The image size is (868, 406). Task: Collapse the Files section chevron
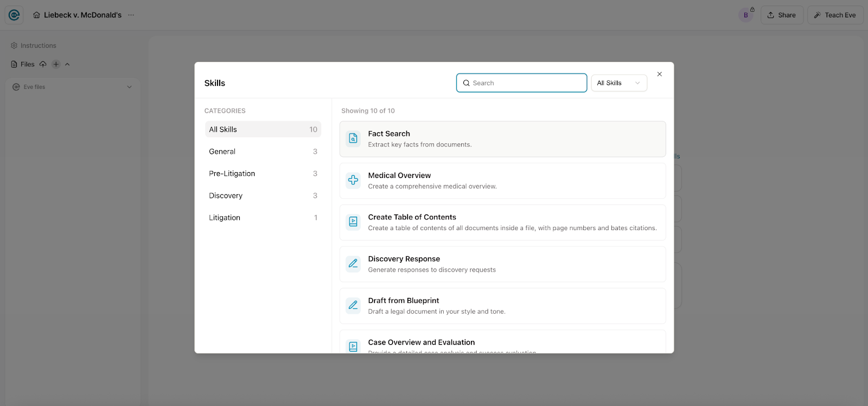pyautogui.click(x=67, y=64)
